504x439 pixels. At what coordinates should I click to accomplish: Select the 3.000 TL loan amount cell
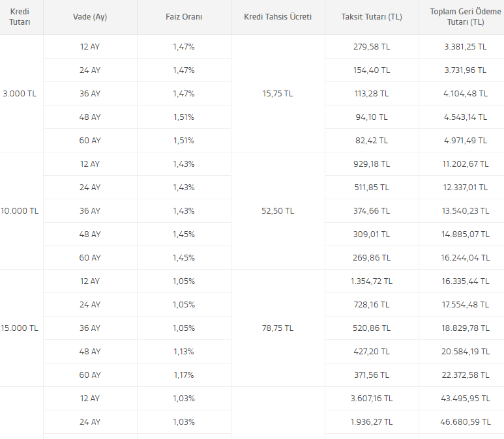coord(20,94)
